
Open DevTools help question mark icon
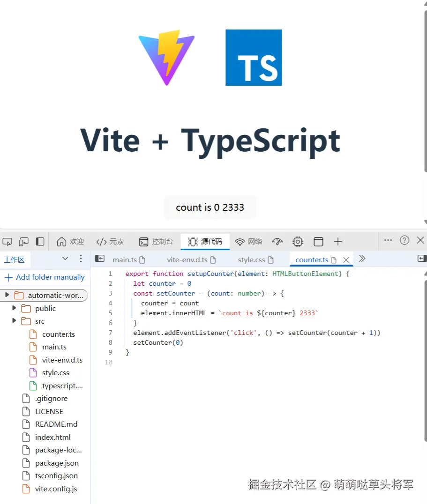click(405, 240)
